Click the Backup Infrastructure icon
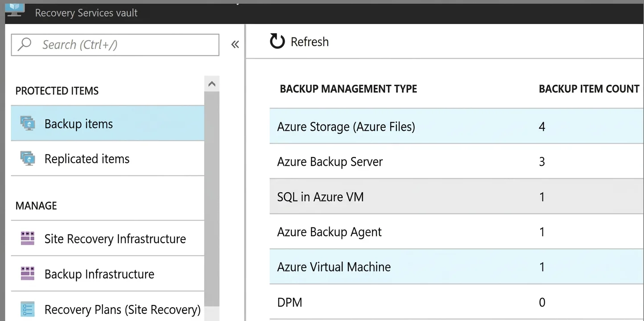644x321 pixels. tap(28, 273)
